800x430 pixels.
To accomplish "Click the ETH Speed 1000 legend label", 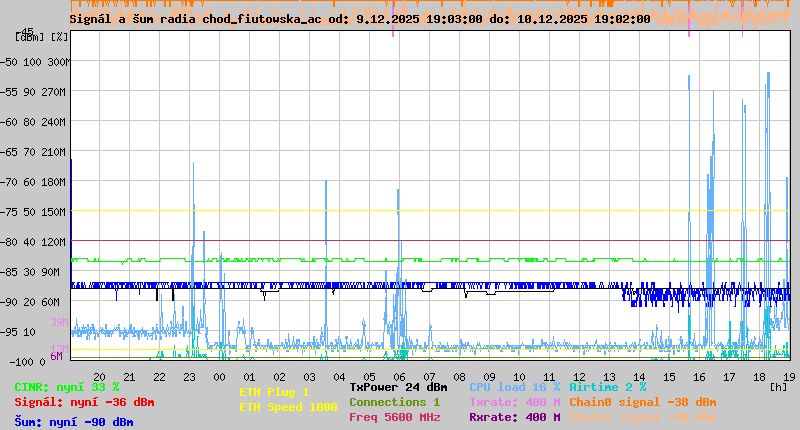I will coord(288,407).
